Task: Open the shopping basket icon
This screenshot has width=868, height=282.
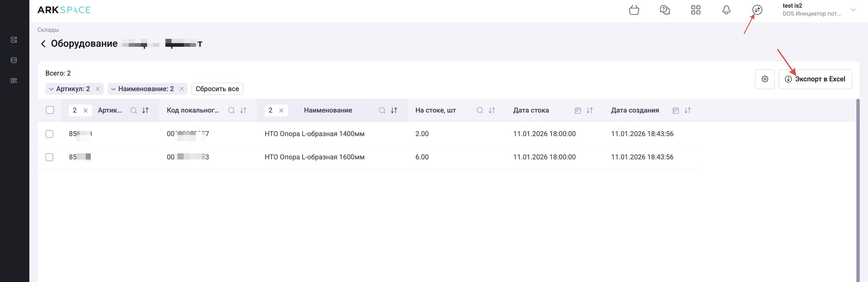Action: [634, 10]
